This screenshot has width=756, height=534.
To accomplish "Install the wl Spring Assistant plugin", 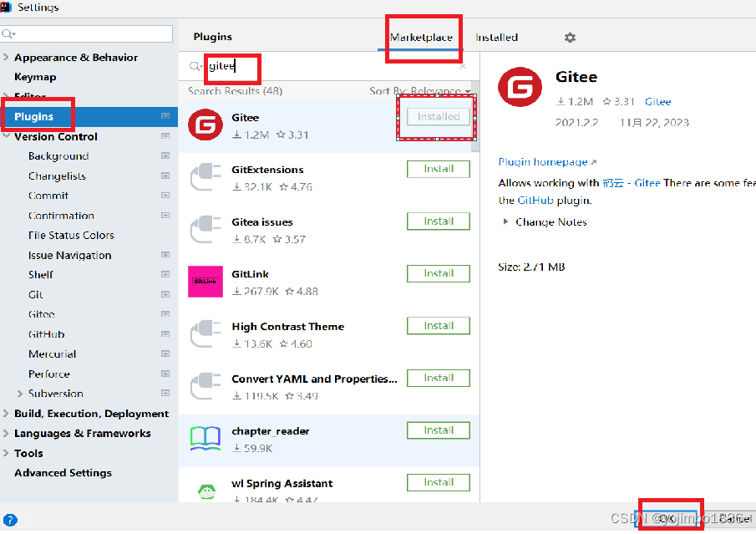I will click(439, 482).
